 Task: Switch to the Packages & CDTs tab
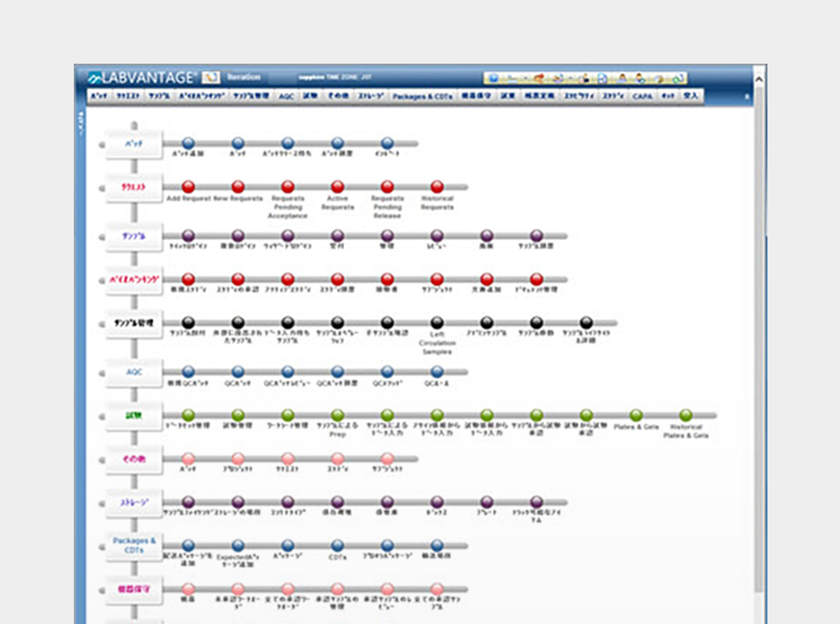(x=423, y=97)
